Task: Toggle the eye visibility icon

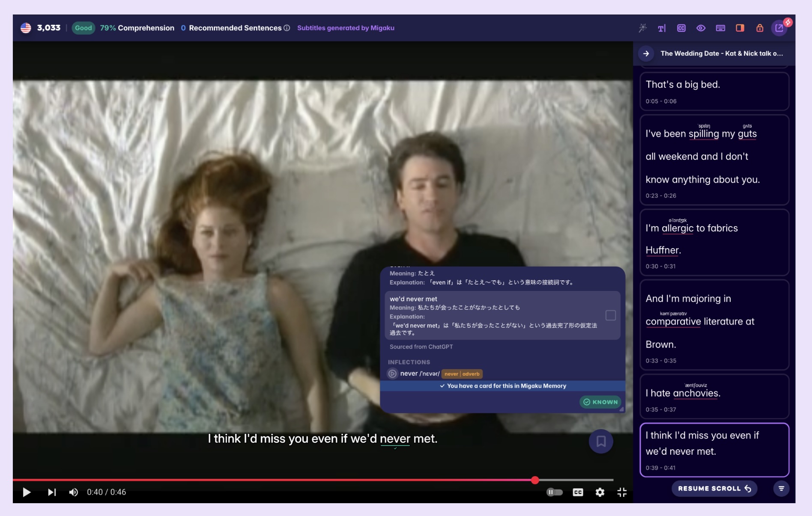Action: click(x=701, y=28)
